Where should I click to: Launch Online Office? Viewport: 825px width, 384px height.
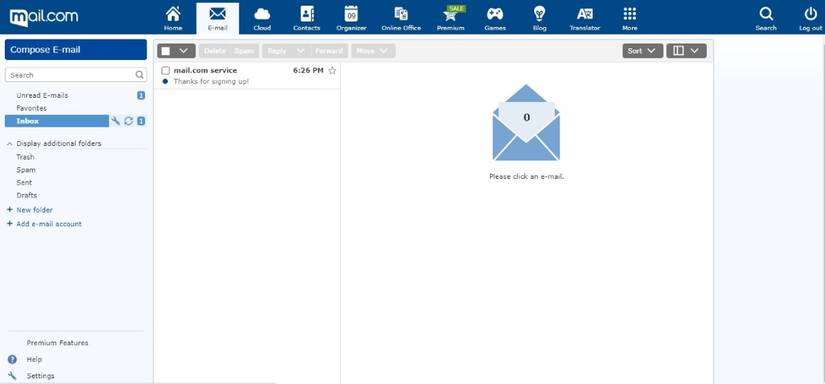[x=401, y=18]
